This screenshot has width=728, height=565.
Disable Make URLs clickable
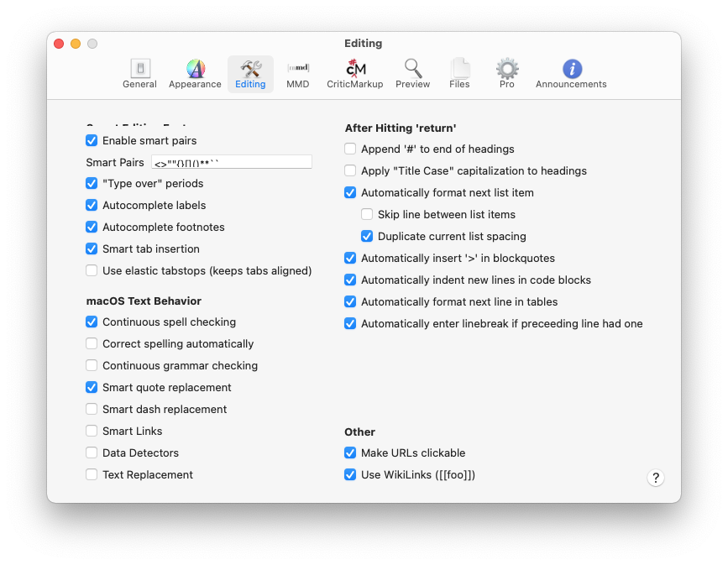350,453
